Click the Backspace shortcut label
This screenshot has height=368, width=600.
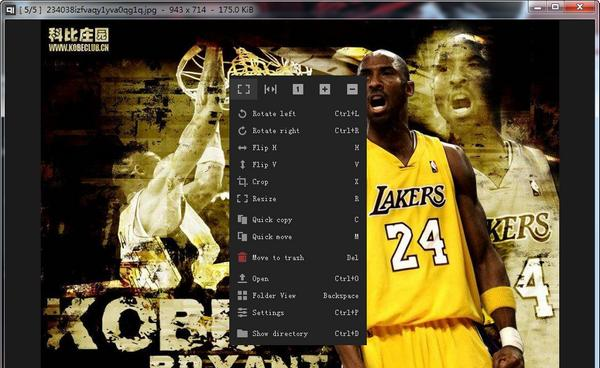point(341,296)
